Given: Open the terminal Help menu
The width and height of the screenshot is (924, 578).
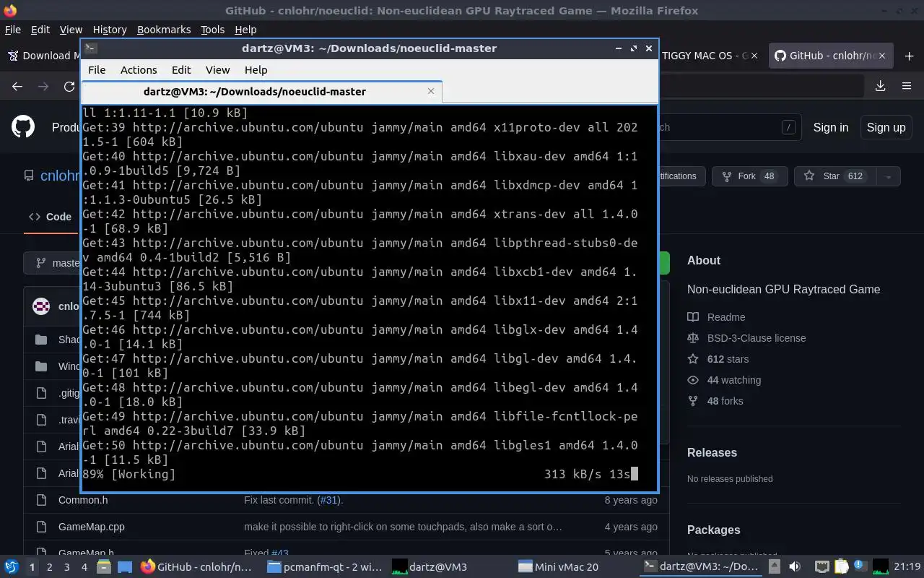Looking at the screenshot, I should [256, 70].
